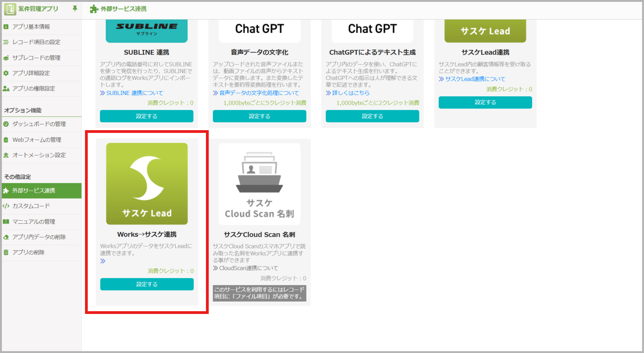
Task: Click the Works→サスケ連携 card title
Action: [x=147, y=234]
